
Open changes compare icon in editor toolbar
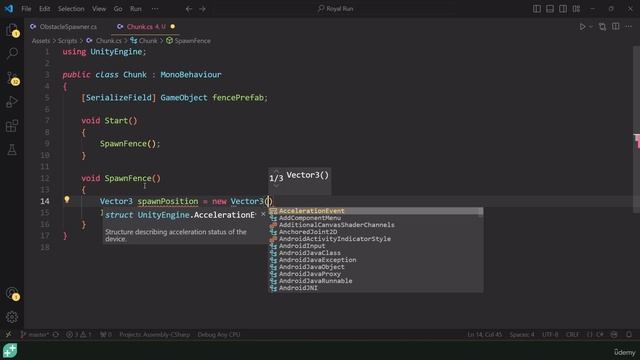(602, 27)
